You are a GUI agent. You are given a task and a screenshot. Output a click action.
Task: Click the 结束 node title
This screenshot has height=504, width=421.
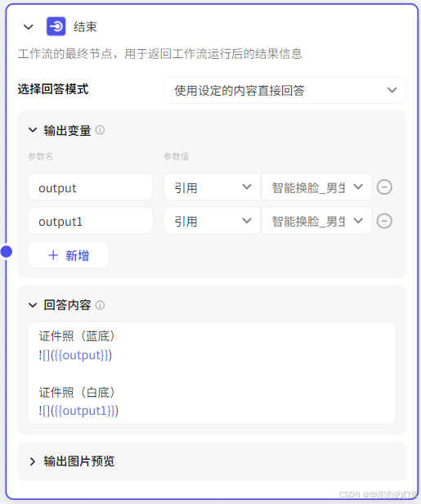[85, 27]
